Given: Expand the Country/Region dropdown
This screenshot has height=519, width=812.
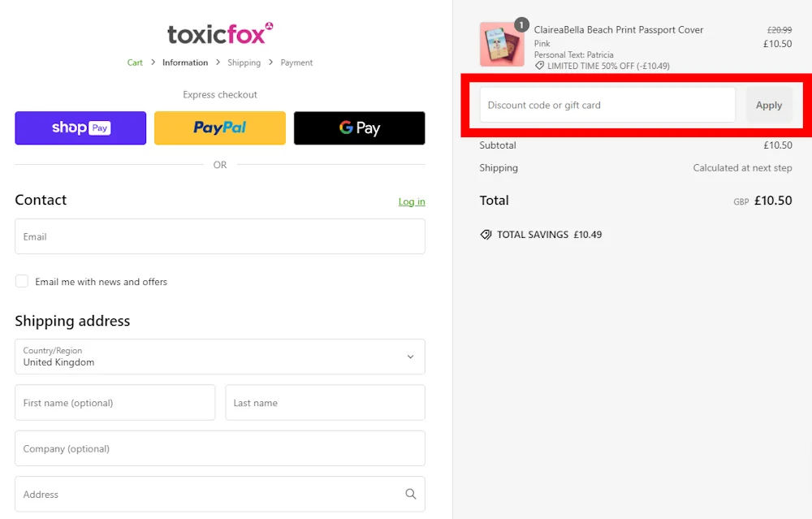Looking at the screenshot, I should pyautogui.click(x=220, y=357).
